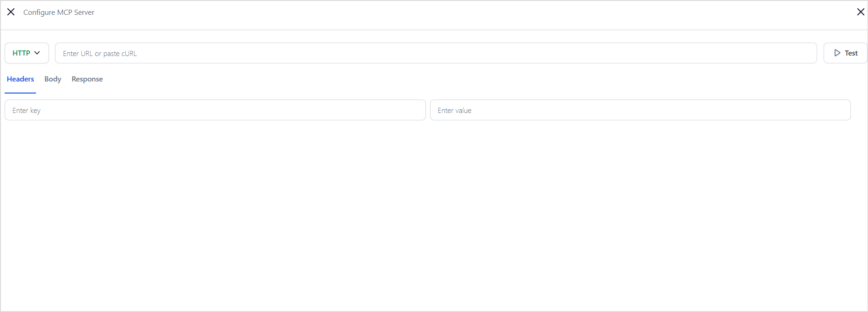Click the X icon left of Configure MCP Server

[x=11, y=12]
